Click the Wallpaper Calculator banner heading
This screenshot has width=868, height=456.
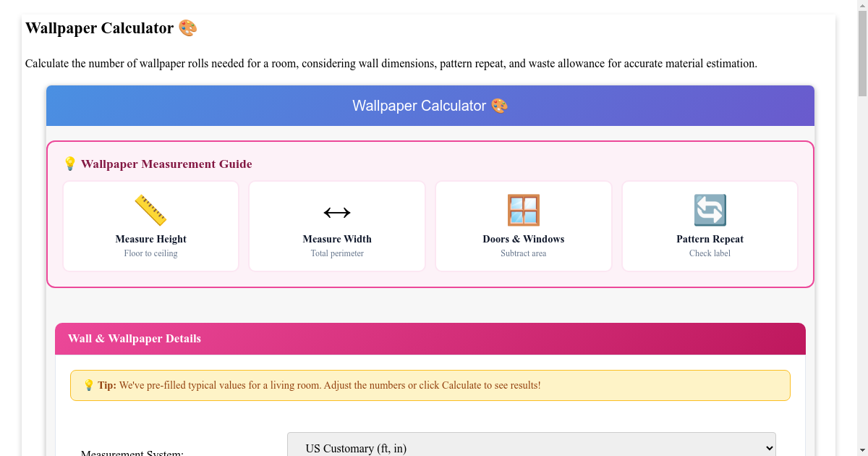point(430,105)
